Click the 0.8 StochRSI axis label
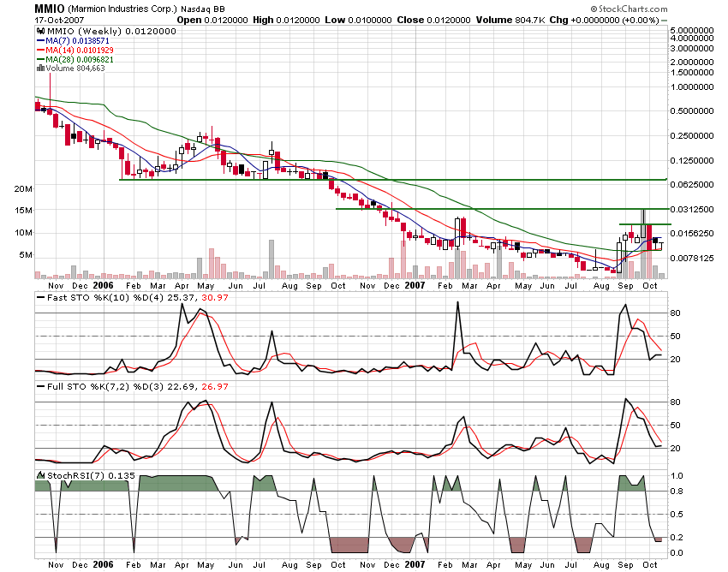The width and height of the screenshot is (728, 572). click(x=677, y=492)
